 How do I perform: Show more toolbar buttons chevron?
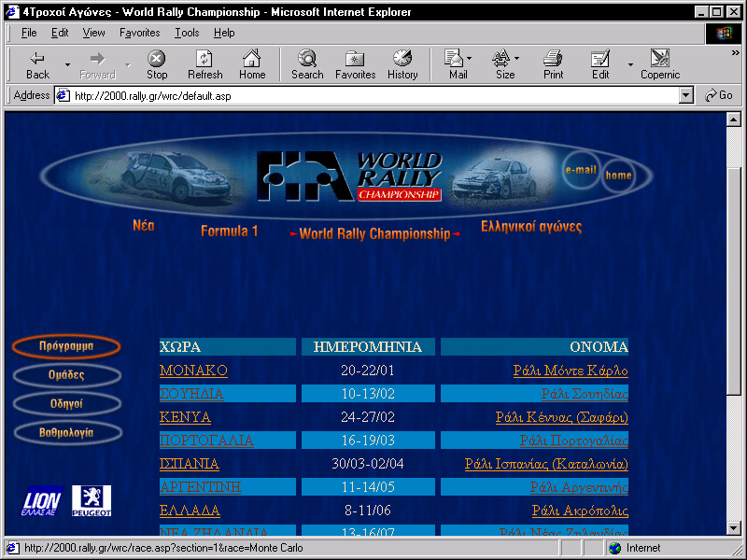click(735, 53)
